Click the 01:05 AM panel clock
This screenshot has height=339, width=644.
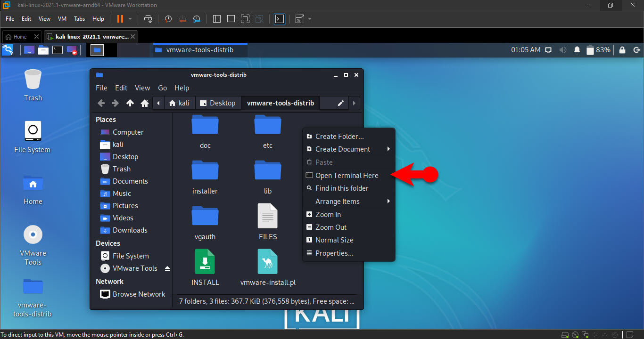(526, 50)
